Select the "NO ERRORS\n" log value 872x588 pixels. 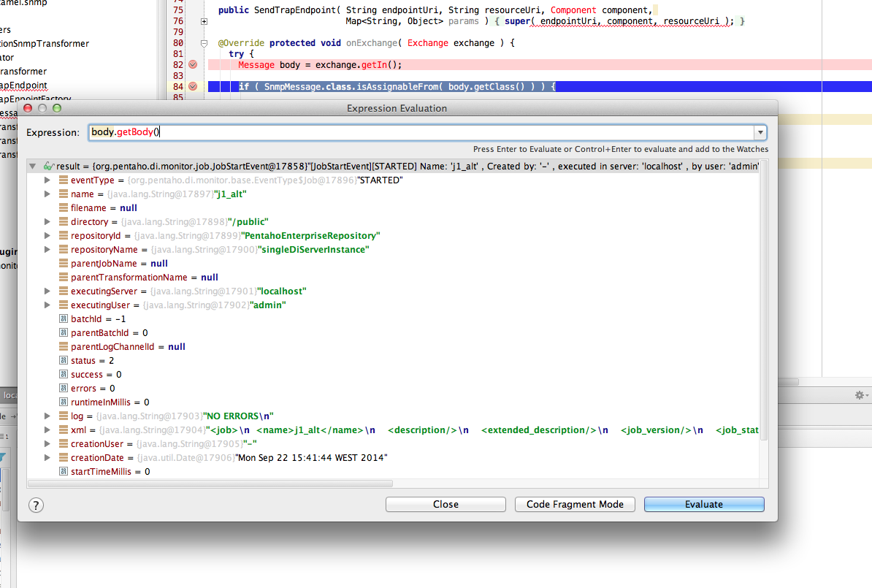coord(238,416)
